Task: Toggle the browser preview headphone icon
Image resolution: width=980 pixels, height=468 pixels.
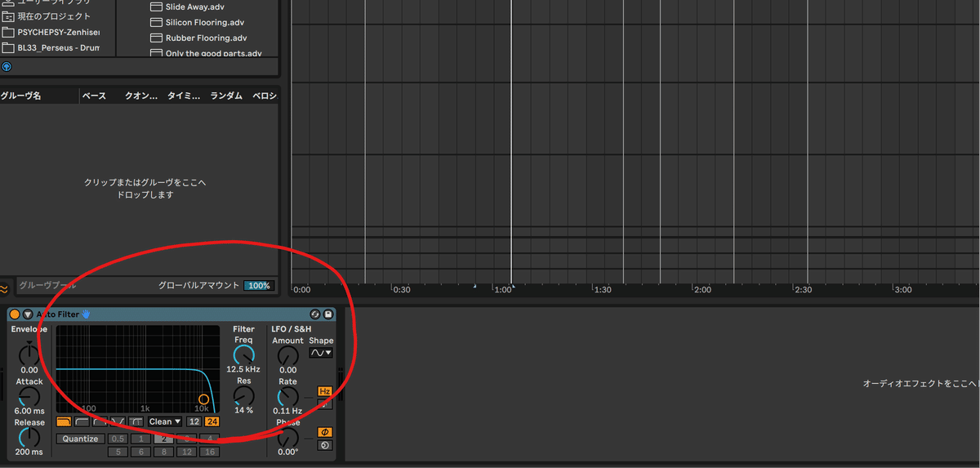Action: click(x=7, y=67)
